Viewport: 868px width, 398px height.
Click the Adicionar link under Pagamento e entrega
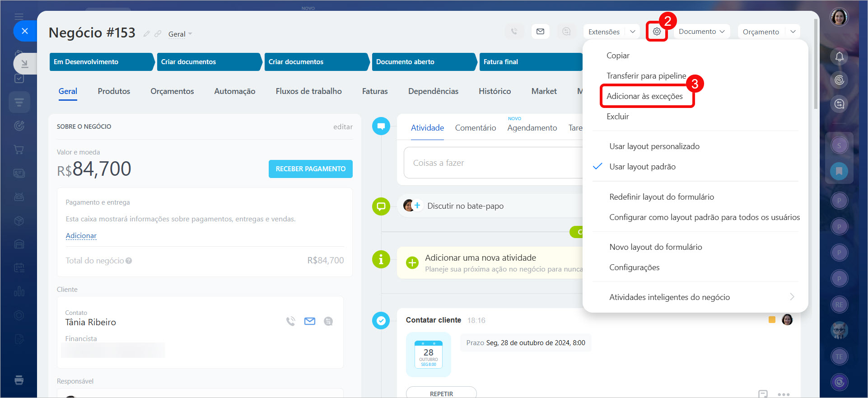pyautogui.click(x=81, y=236)
